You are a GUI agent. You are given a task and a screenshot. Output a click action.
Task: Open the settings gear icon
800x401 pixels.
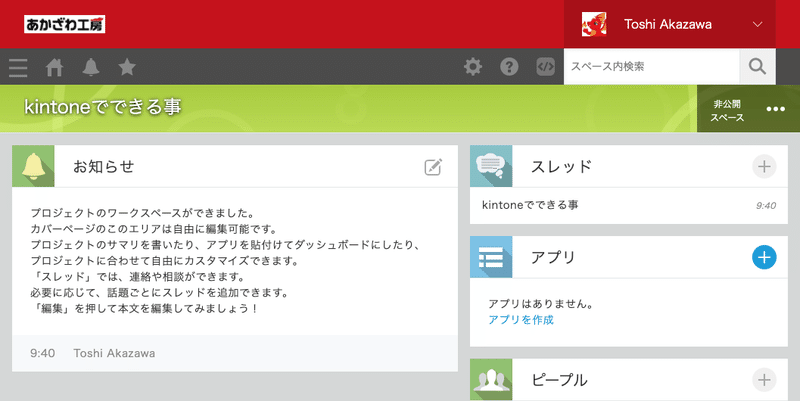tap(473, 67)
